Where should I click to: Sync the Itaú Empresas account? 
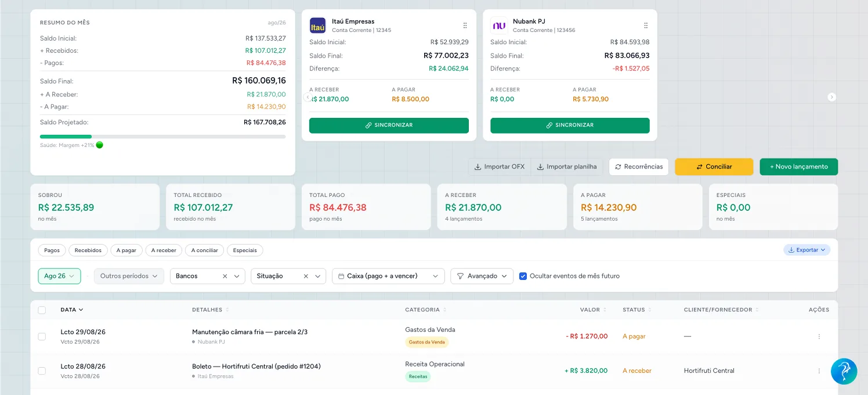(x=389, y=125)
